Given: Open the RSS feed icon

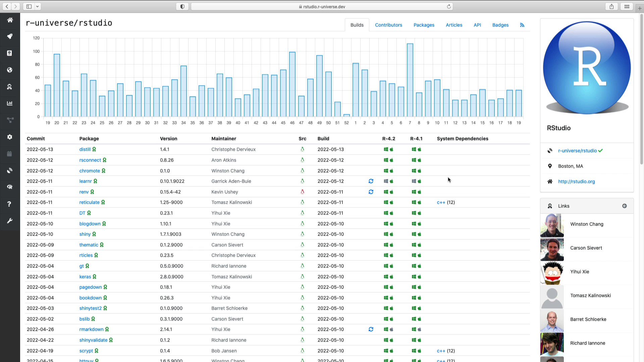Looking at the screenshot, I should click(x=522, y=25).
